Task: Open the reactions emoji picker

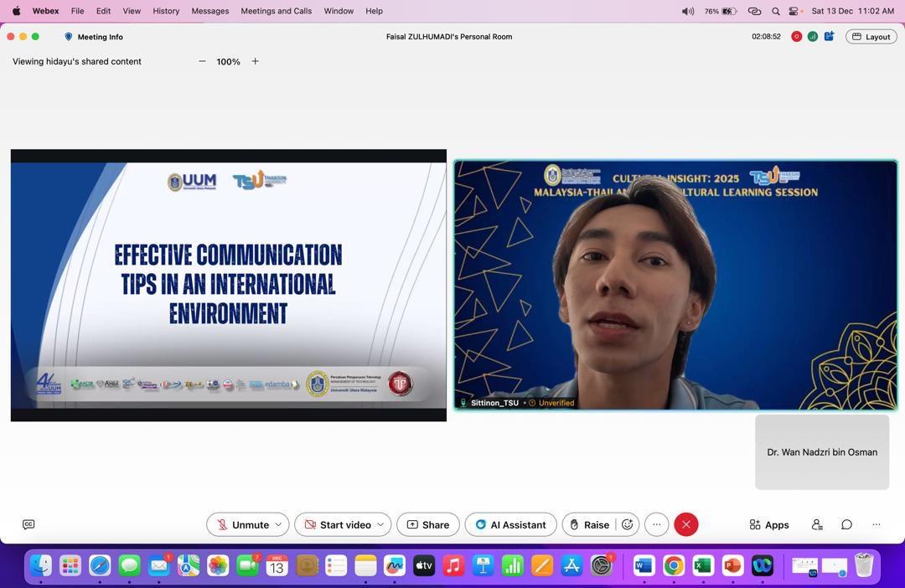Action: (627, 524)
